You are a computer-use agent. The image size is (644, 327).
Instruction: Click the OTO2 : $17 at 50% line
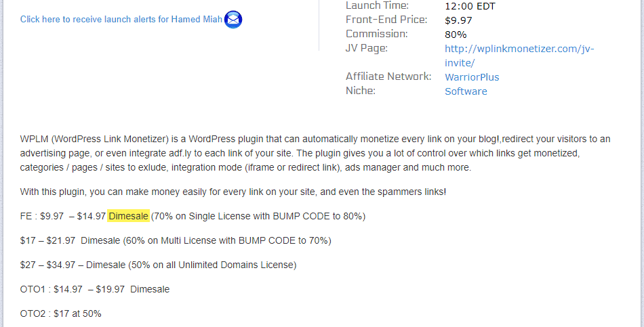61,314
